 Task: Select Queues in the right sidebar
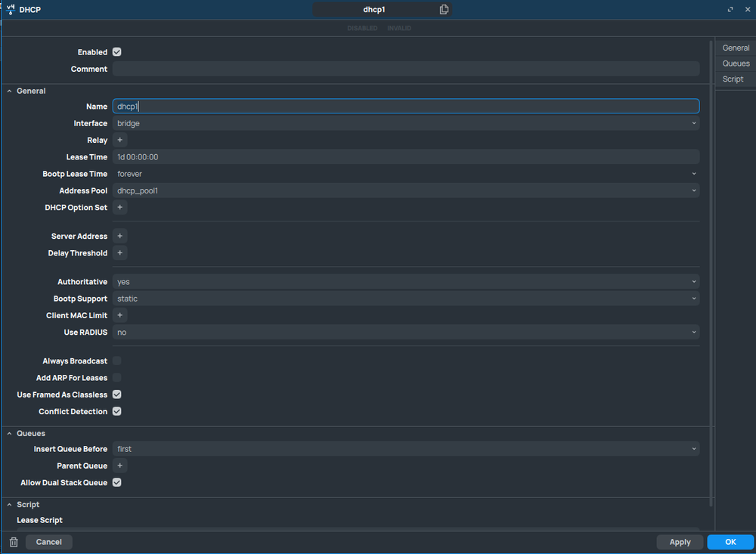click(x=735, y=63)
